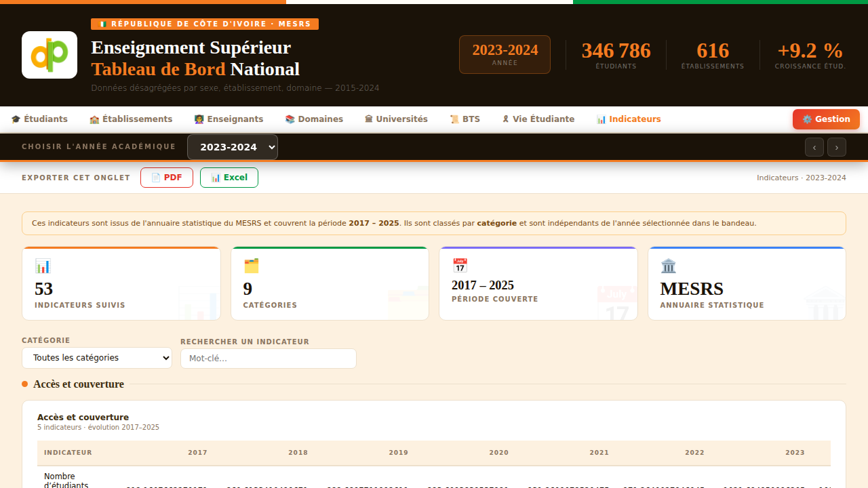Viewport: 868px width, 488px height.
Task: Click the 2020 column header
Action: pyautogui.click(x=498, y=453)
